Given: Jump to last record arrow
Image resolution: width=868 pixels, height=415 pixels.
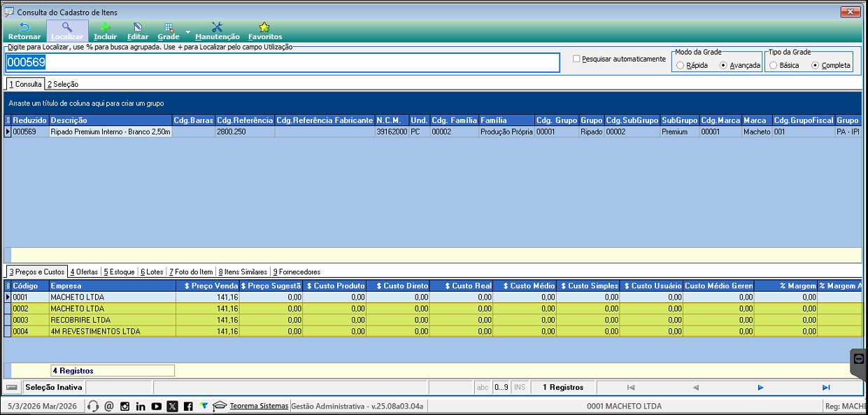Looking at the screenshot, I should pyautogui.click(x=826, y=387).
